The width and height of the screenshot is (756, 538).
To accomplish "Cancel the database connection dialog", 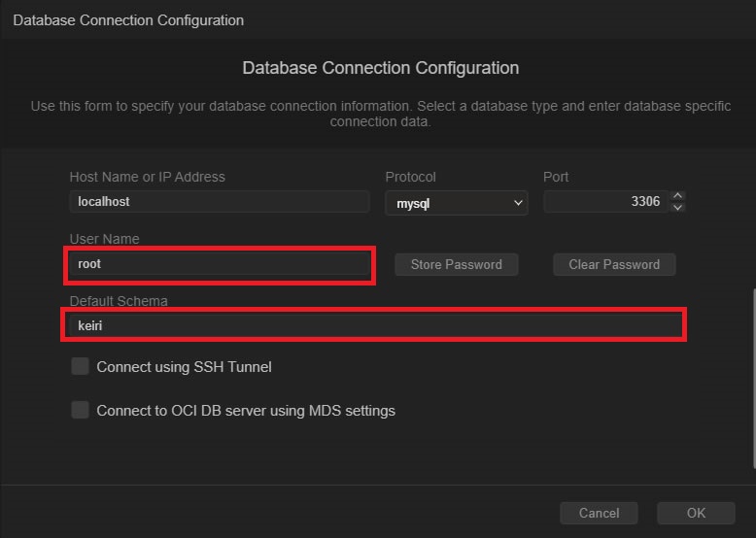I will tap(599, 513).
